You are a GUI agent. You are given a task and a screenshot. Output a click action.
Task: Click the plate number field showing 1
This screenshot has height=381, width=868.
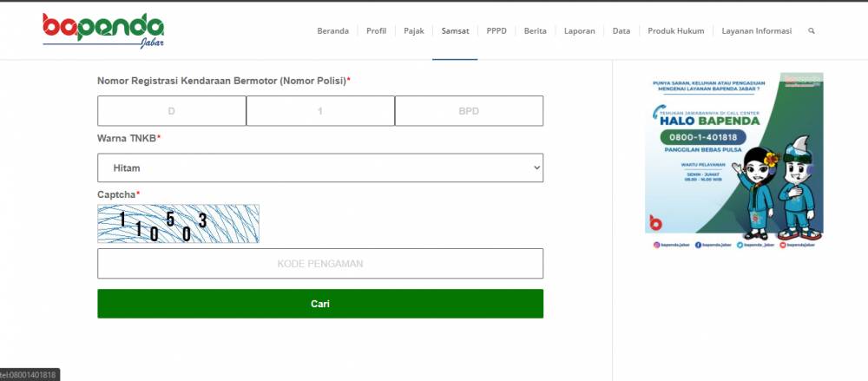(320, 111)
